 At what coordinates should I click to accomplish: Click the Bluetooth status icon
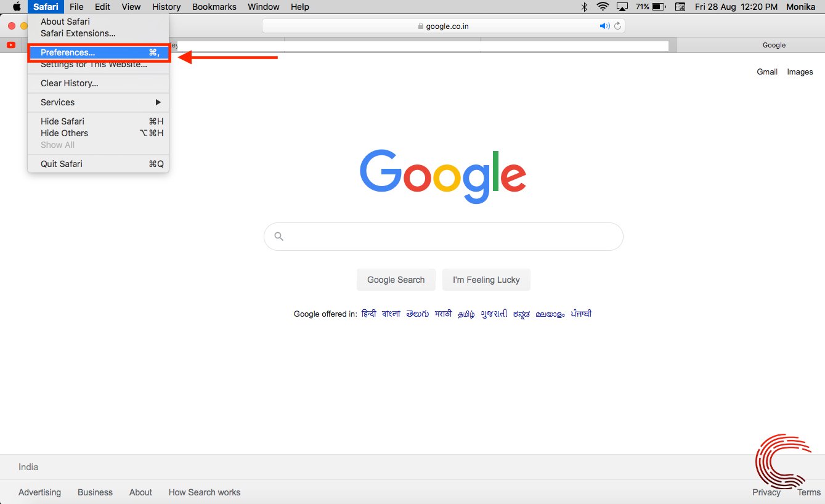click(585, 7)
